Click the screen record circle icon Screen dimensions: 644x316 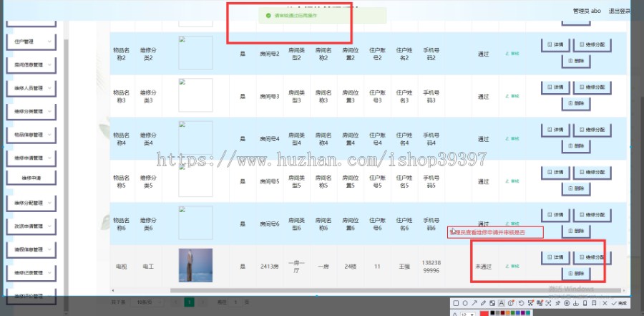567,303
